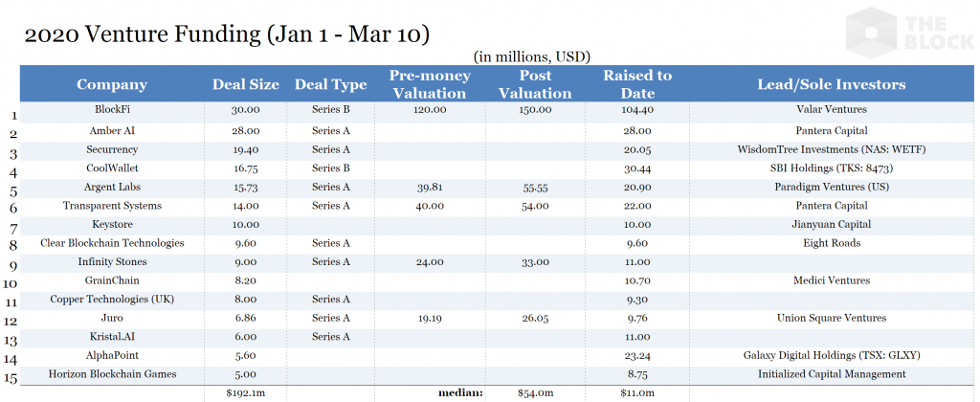
Task: Click the Argent Labs company cell
Action: click(113, 187)
